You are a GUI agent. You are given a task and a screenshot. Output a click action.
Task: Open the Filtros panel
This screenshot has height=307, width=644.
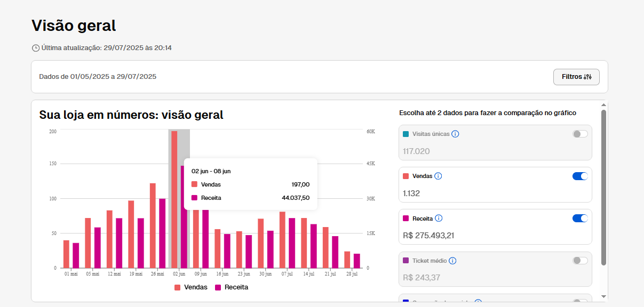576,77
